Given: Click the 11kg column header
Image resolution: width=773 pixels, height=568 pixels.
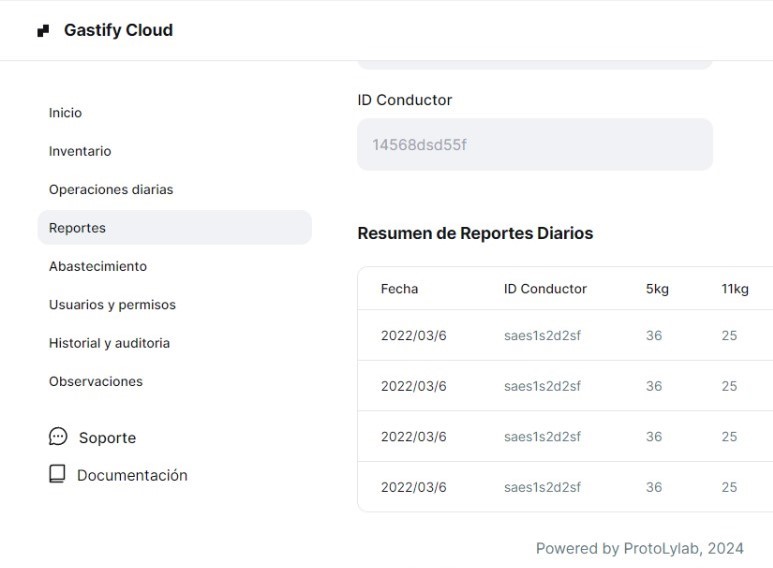Looking at the screenshot, I should (x=735, y=289).
